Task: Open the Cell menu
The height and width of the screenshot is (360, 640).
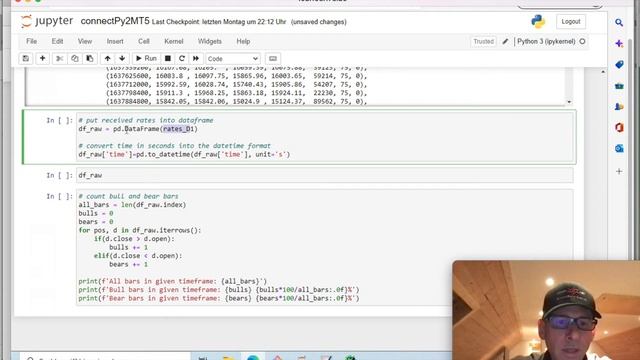Action: pyautogui.click(x=144, y=41)
